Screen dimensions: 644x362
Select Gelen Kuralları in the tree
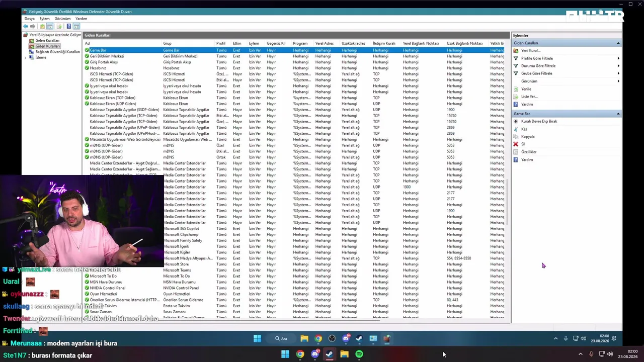pyautogui.click(x=47, y=41)
